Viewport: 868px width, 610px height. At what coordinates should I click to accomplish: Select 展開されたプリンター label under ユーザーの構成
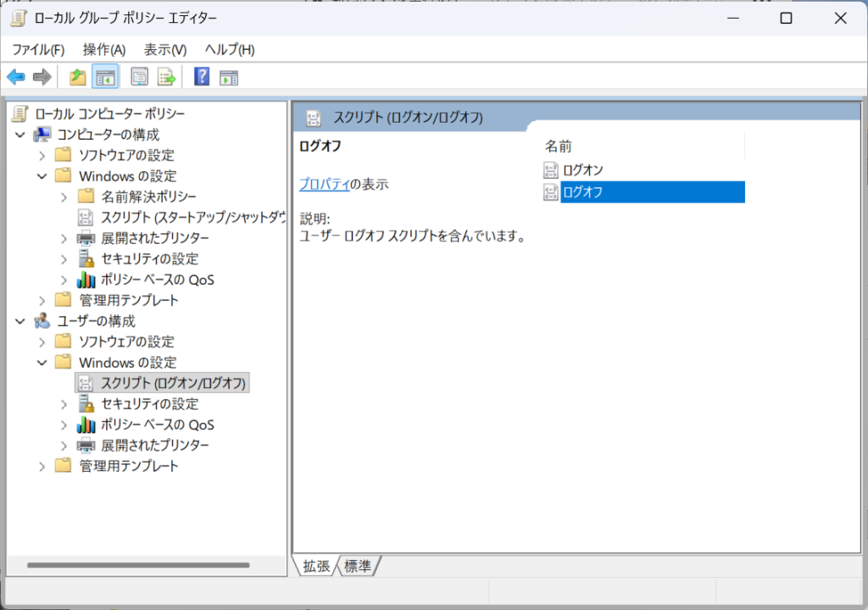pyautogui.click(x=155, y=445)
